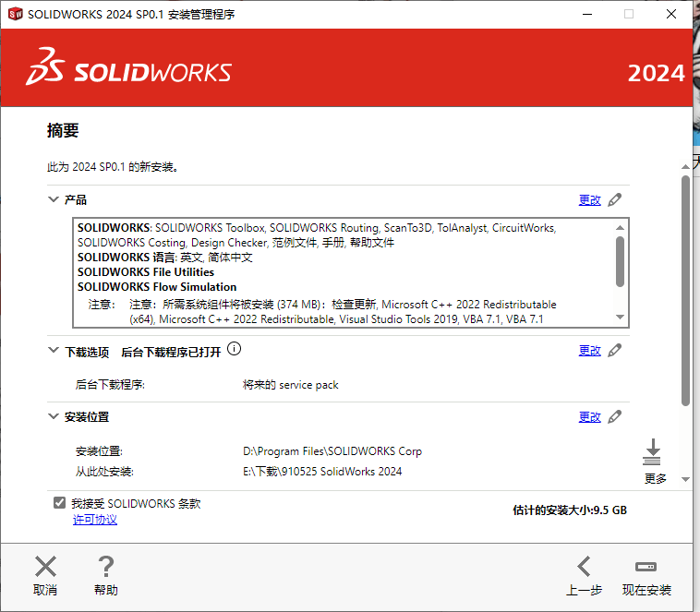
Task: Collapse the 下载选项 section
Action: pyautogui.click(x=54, y=350)
